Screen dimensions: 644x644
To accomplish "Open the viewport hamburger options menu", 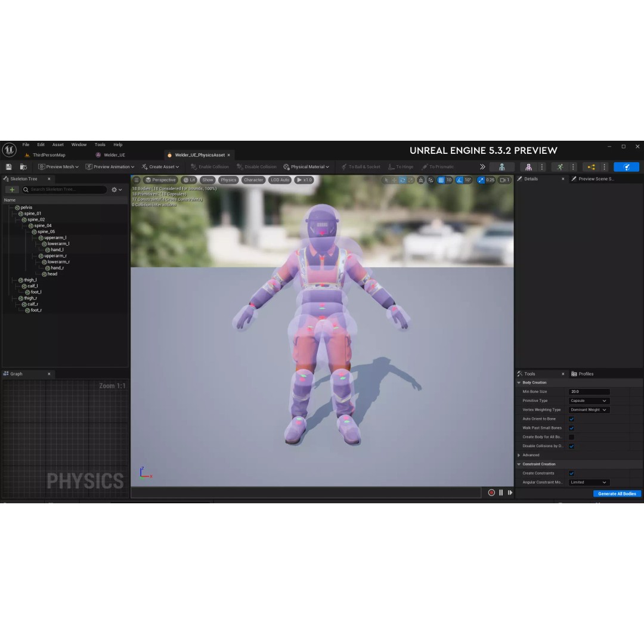I will pyautogui.click(x=137, y=180).
